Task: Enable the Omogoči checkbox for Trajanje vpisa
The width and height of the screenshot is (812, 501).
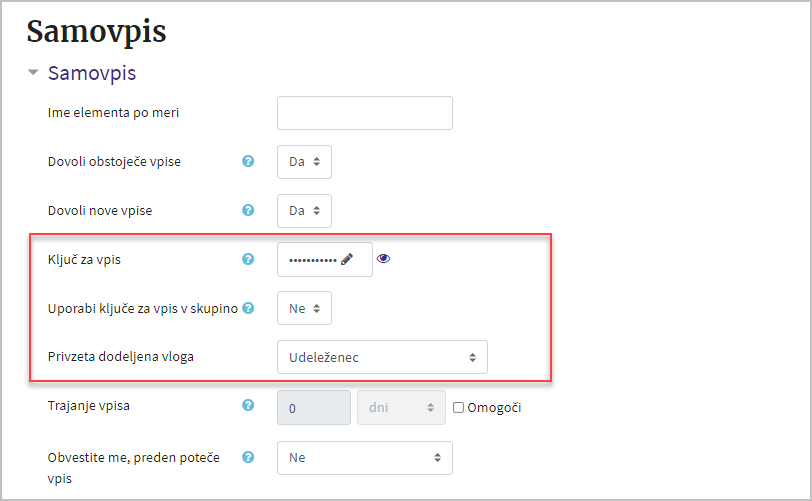Action: coord(458,408)
